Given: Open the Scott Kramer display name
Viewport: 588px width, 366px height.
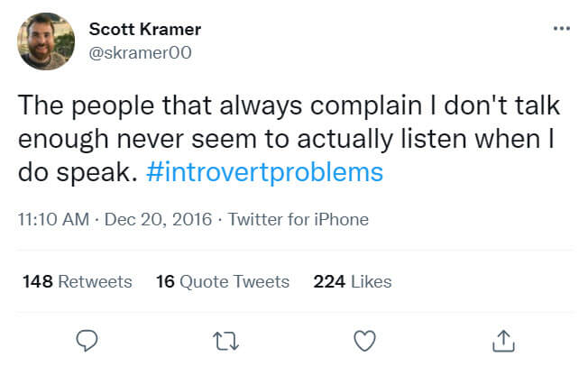Looking at the screenshot, I should tap(144, 30).
